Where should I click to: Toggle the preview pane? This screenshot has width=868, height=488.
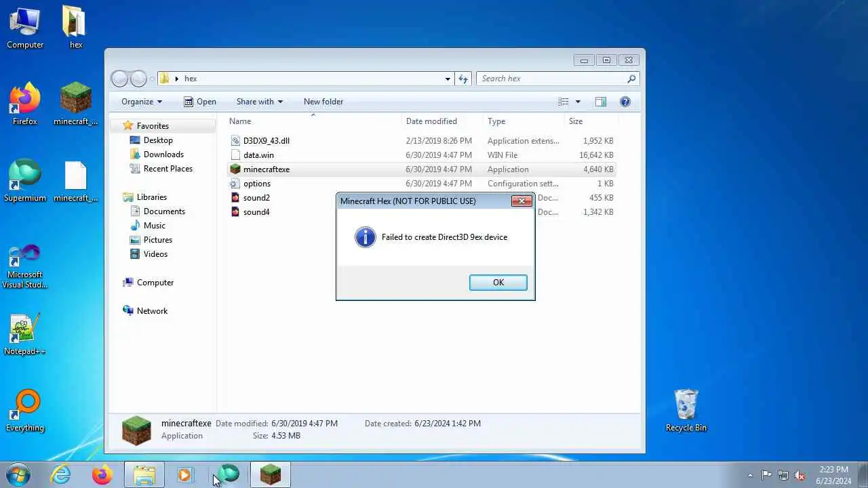(x=601, y=102)
